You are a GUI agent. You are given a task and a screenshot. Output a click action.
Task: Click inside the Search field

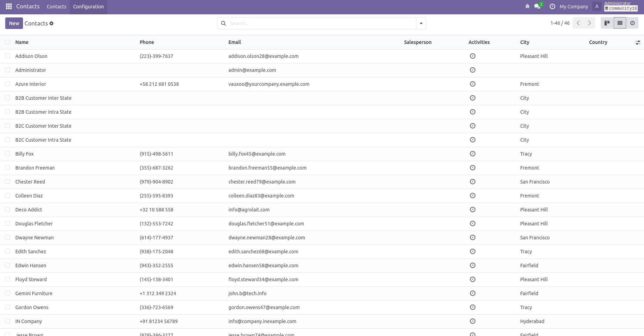314,23
